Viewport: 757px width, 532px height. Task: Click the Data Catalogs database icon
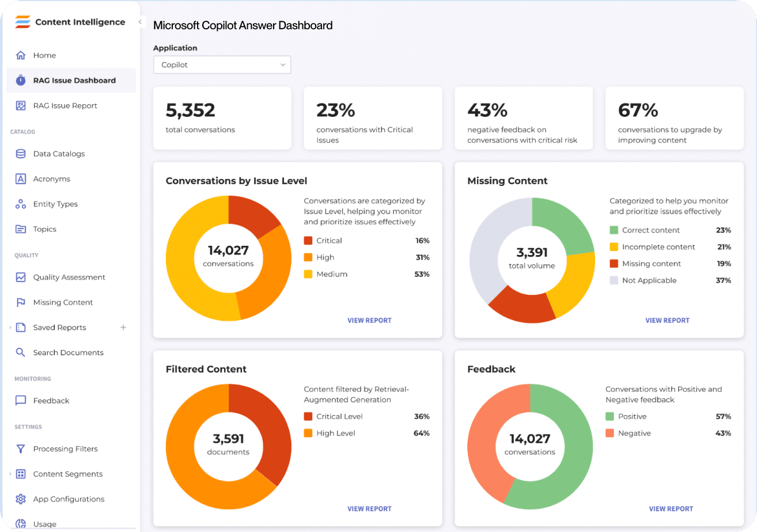pyautogui.click(x=21, y=154)
